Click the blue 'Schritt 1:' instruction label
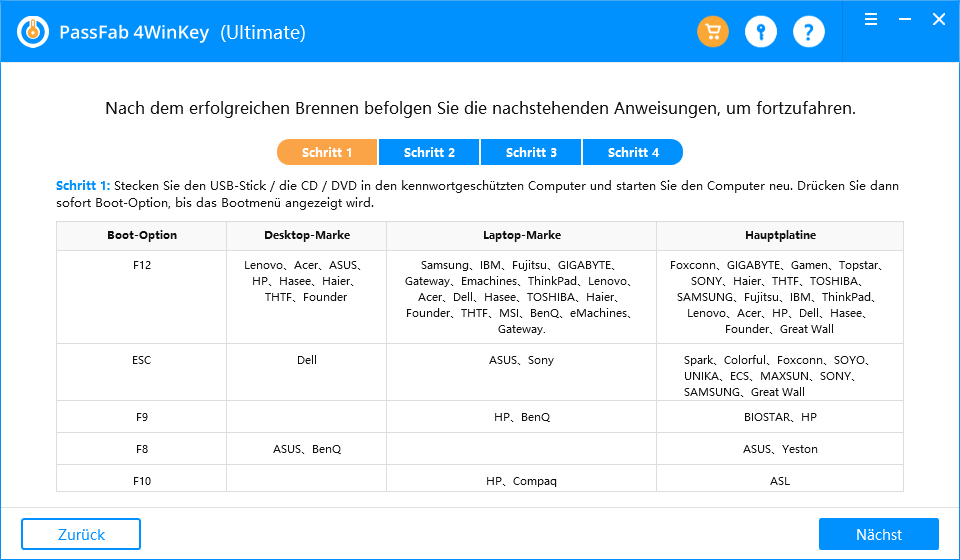This screenshot has height=560, width=960. [x=83, y=185]
